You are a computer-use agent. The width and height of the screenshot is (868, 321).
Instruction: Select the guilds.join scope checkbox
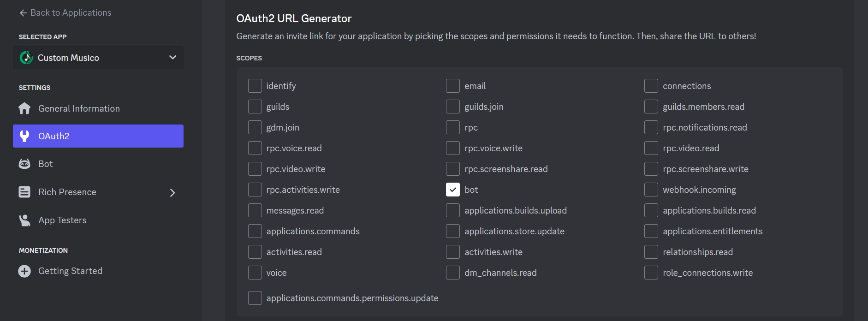[453, 107]
